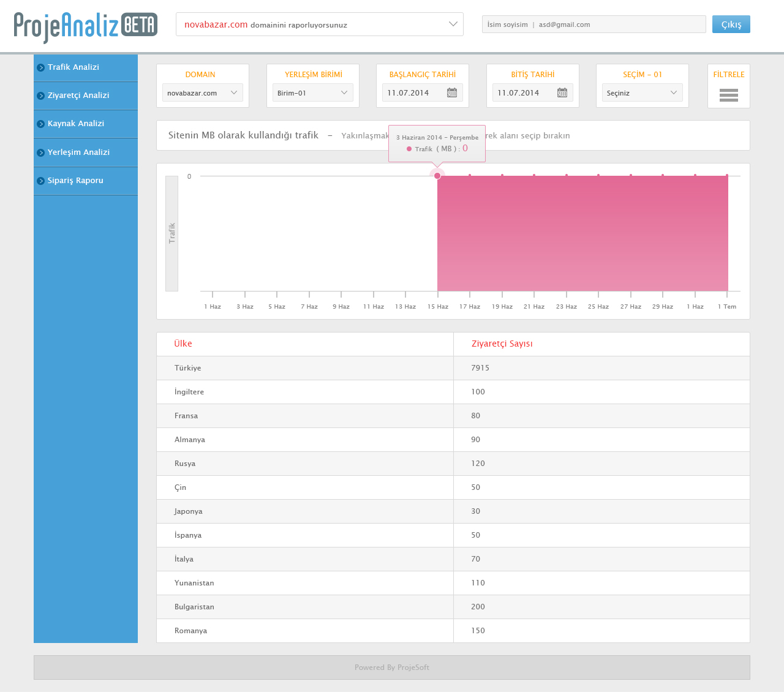Screen dimensions: 784x692
Task: Click the Ziyaretçi Sayısı column header
Action: coord(502,344)
